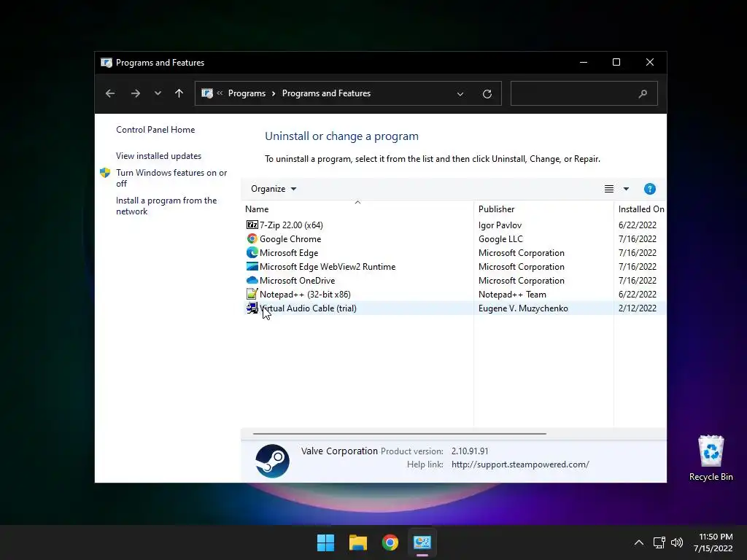Click the '2/12/2022' install date
The width and height of the screenshot is (747, 560).
(x=638, y=308)
